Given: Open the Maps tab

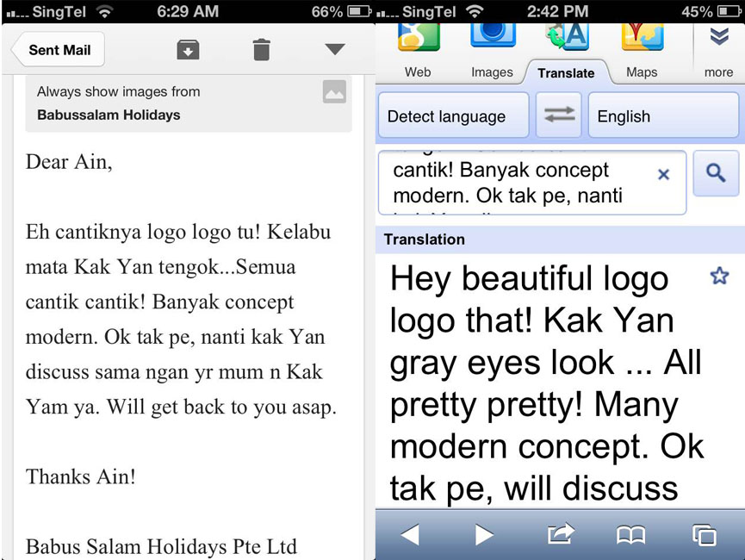Looking at the screenshot, I should [642, 53].
